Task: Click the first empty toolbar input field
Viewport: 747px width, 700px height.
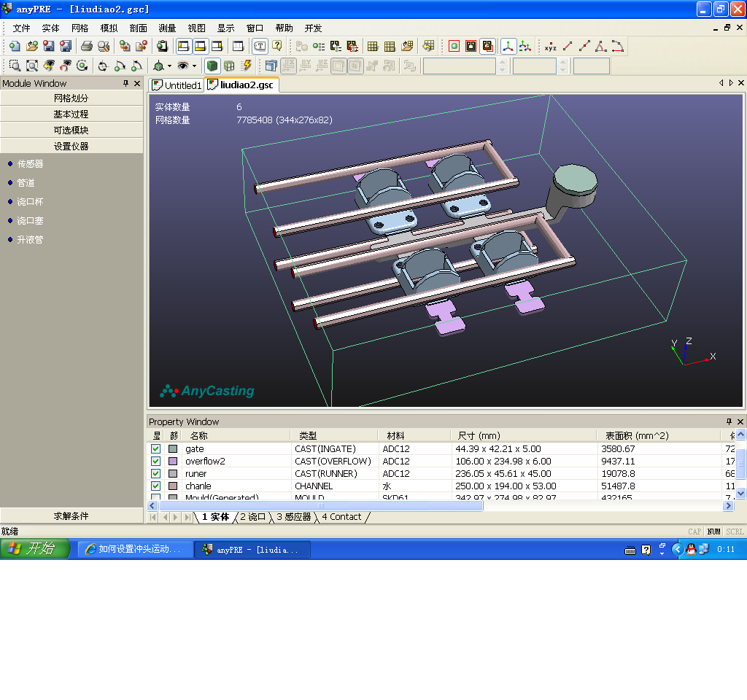Action: point(460,66)
